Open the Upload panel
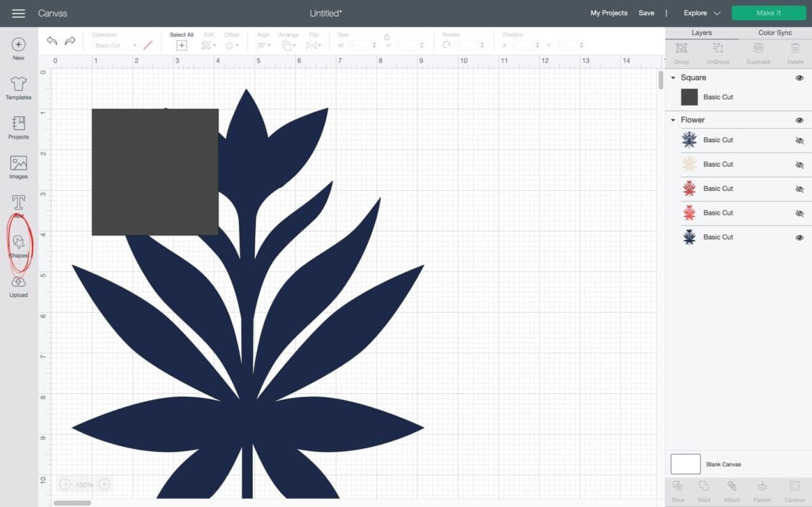Viewport: 812px width, 507px height. pyautogui.click(x=18, y=286)
